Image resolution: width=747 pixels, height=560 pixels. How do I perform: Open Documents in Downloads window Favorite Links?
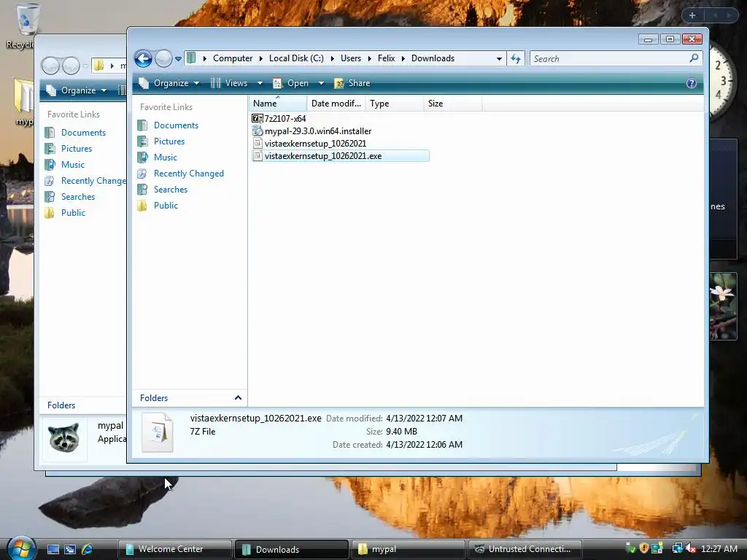pos(176,125)
